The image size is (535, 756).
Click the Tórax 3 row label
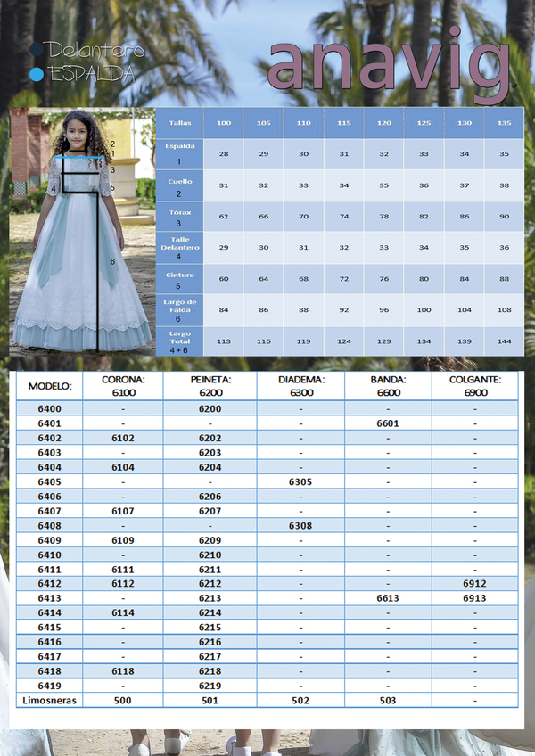pos(180,218)
